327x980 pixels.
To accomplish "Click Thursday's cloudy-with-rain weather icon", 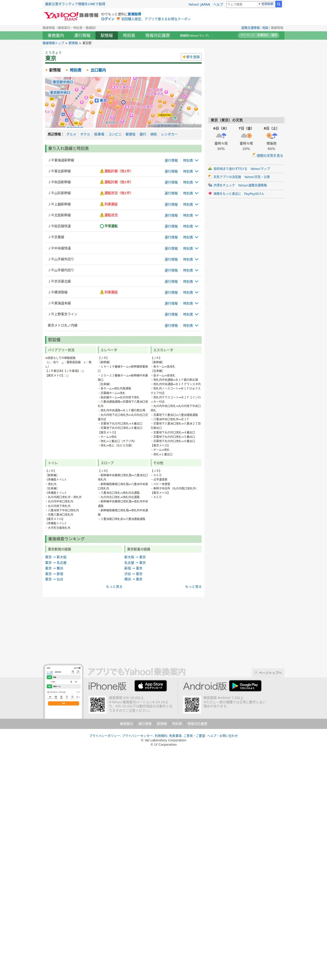I will click(x=221, y=136).
